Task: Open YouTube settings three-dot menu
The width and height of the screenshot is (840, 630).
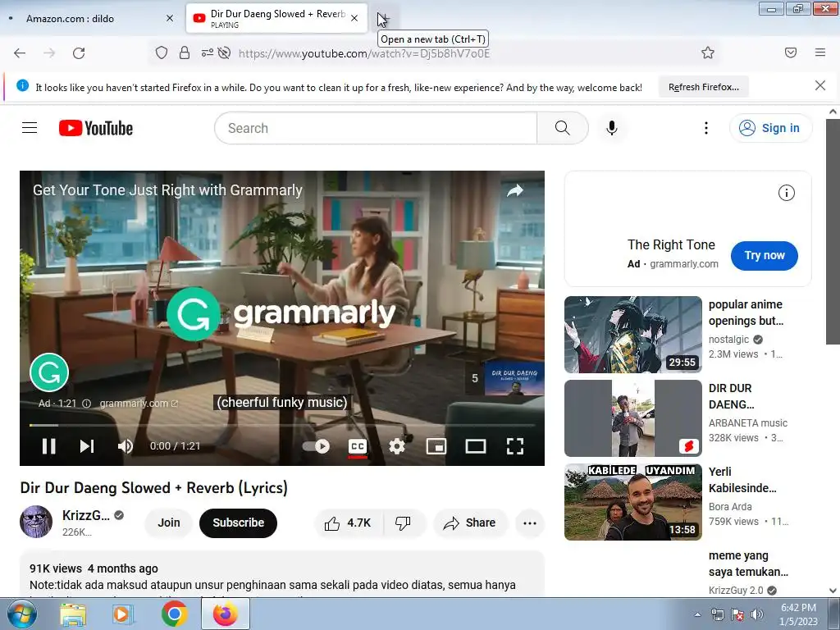Action: click(x=706, y=128)
